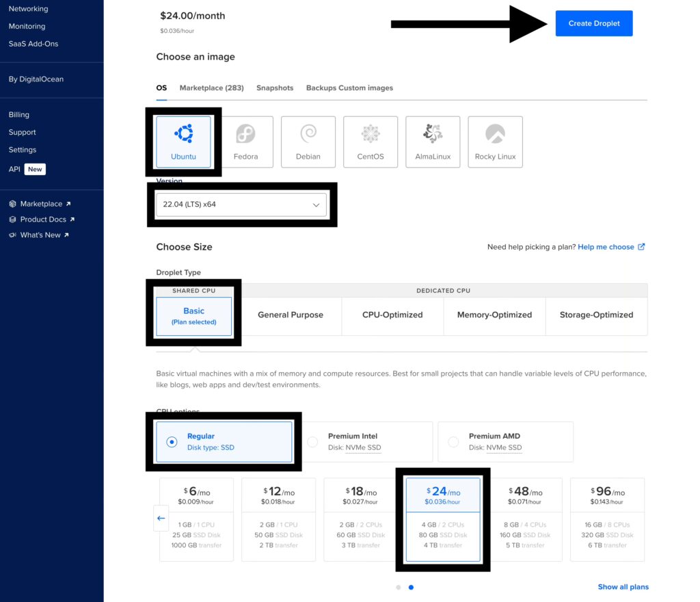Click the What's New megaphone icon
This screenshot has height=602, width=700.
(12, 235)
